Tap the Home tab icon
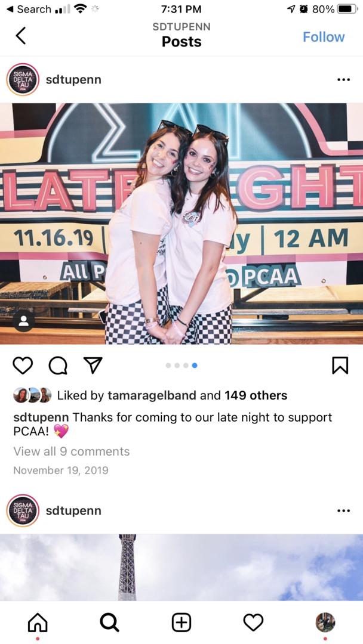Screen dimensions: 363x644 point(38,622)
